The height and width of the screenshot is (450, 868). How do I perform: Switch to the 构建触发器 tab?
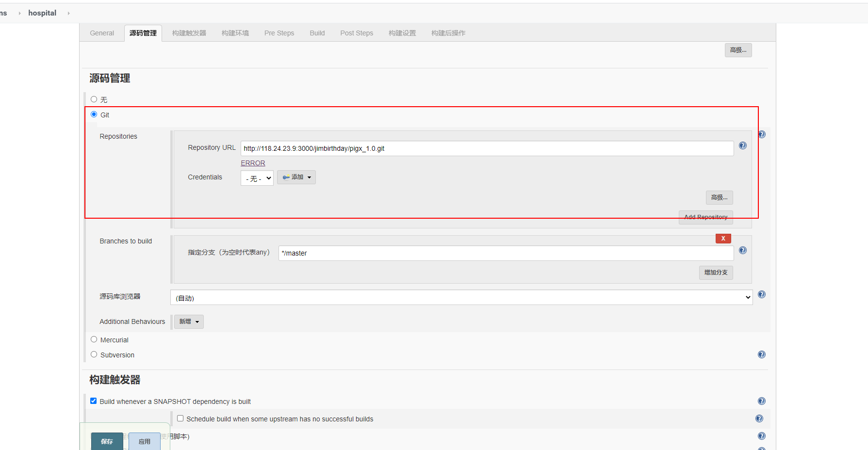coord(189,33)
